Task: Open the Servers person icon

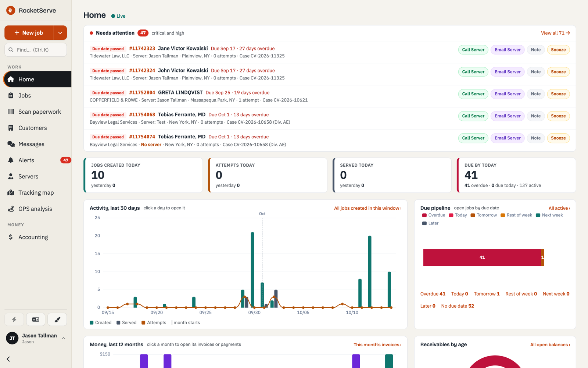Action: (11, 176)
